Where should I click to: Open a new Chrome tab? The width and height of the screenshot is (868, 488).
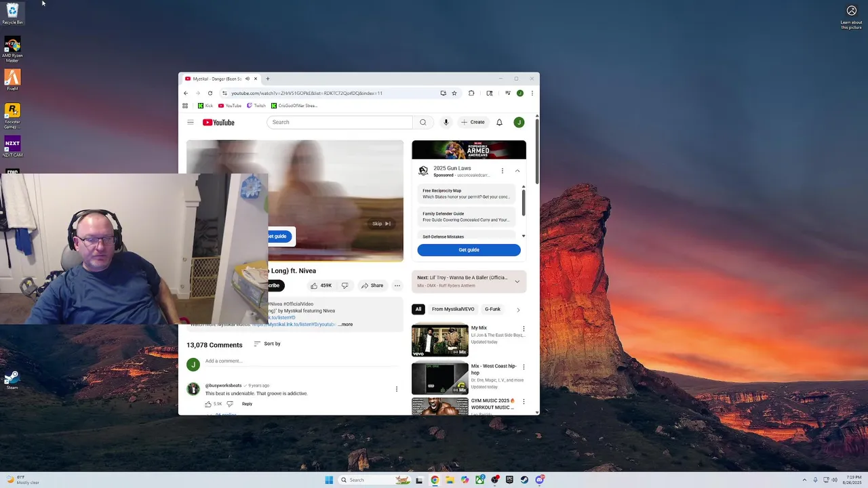268,79
